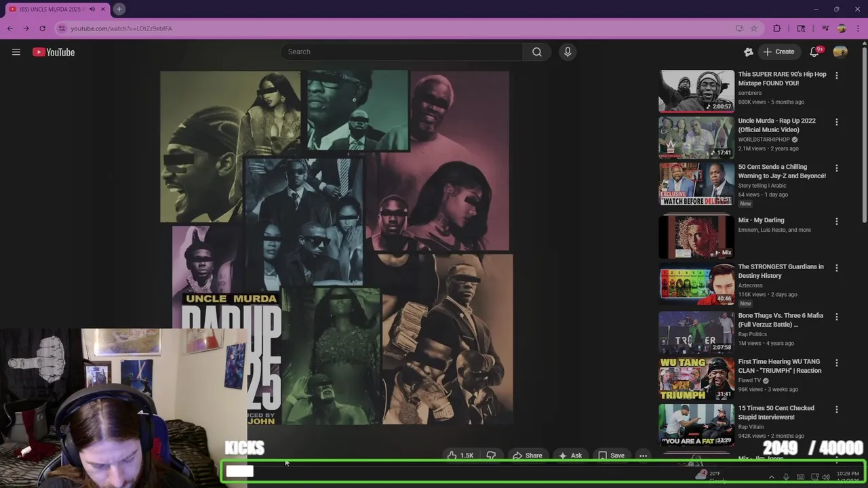Go to the YouTube home logo
Screen dimensions: 868x488
pos(54,52)
